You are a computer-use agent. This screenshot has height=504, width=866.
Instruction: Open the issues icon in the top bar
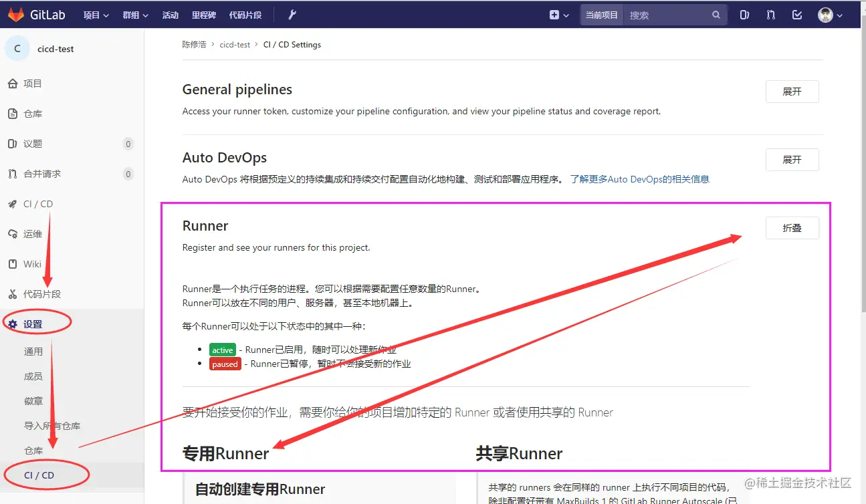(x=744, y=15)
